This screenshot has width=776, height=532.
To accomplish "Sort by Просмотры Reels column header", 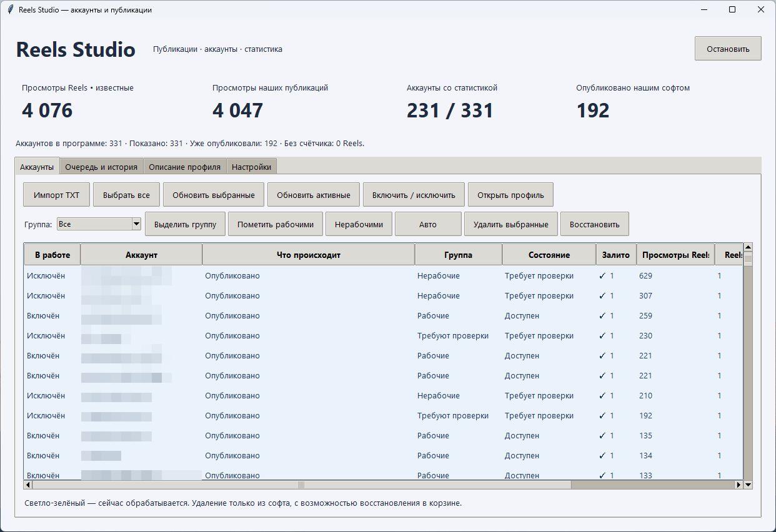I will pos(675,255).
